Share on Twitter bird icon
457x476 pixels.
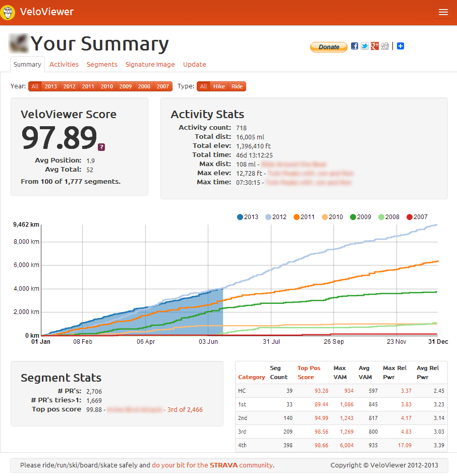tap(365, 46)
